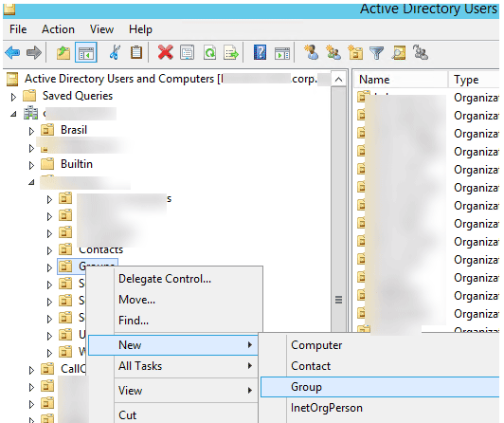Click the Add to group toolbar icon

click(x=420, y=52)
